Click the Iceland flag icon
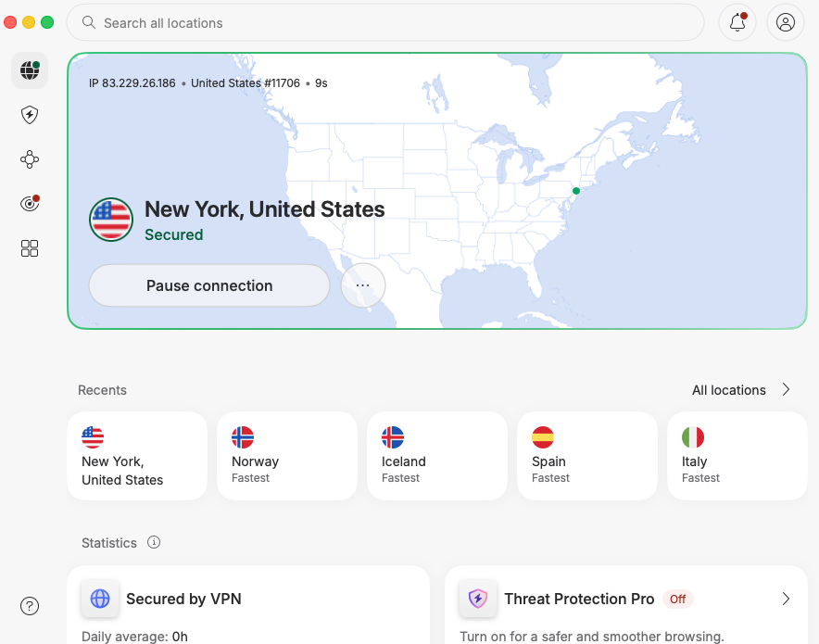The height and width of the screenshot is (644, 819). 393,437
